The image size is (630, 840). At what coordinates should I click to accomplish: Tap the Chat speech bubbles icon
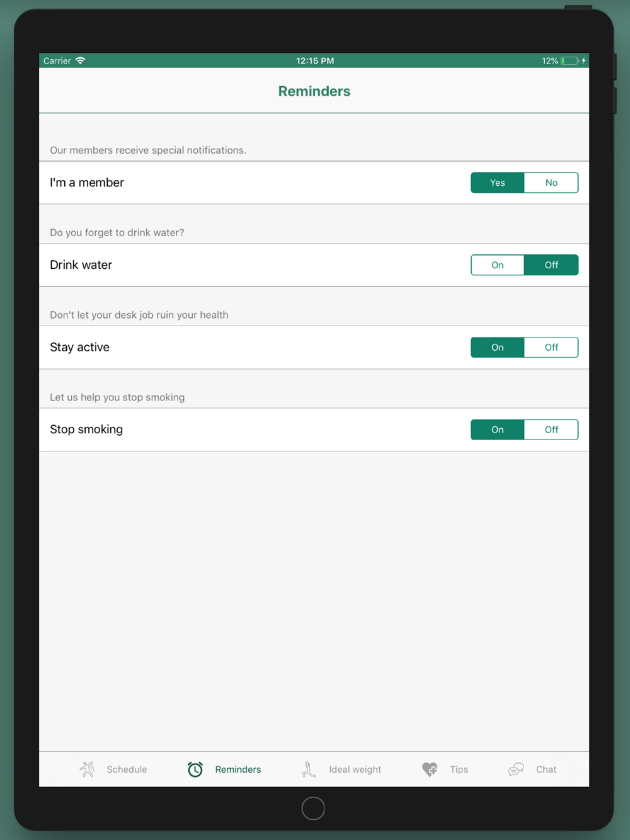tap(516, 769)
